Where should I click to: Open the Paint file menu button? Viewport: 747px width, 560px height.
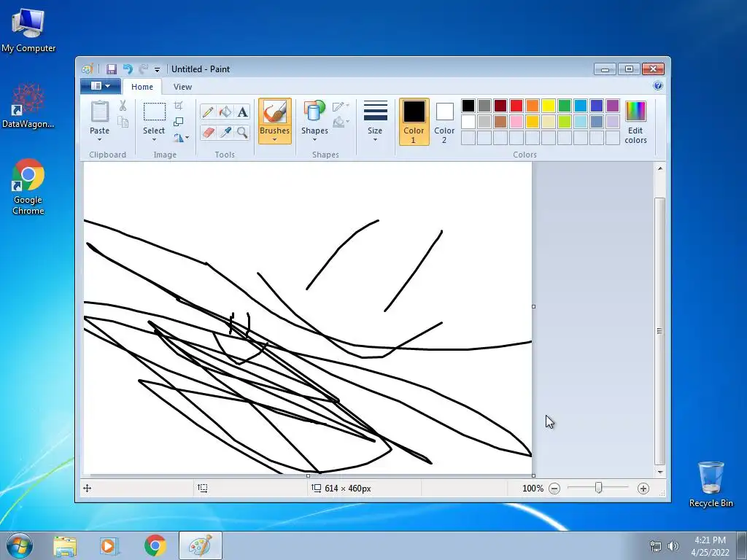[100, 86]
